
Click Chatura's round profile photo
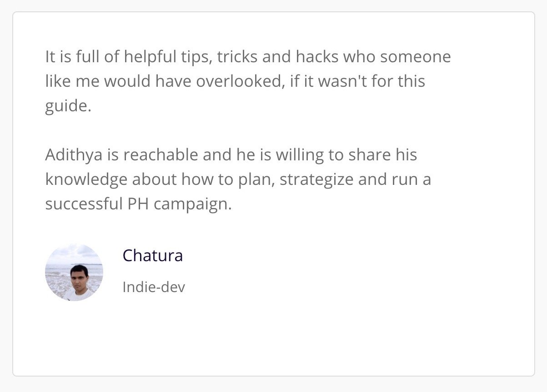coord(74,272)
